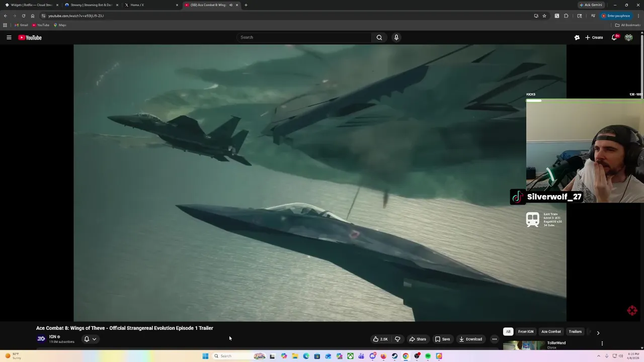Filter recommendations by From IGN
The height and width of the screenshot is (362, 644).
(x=526, y=332)
